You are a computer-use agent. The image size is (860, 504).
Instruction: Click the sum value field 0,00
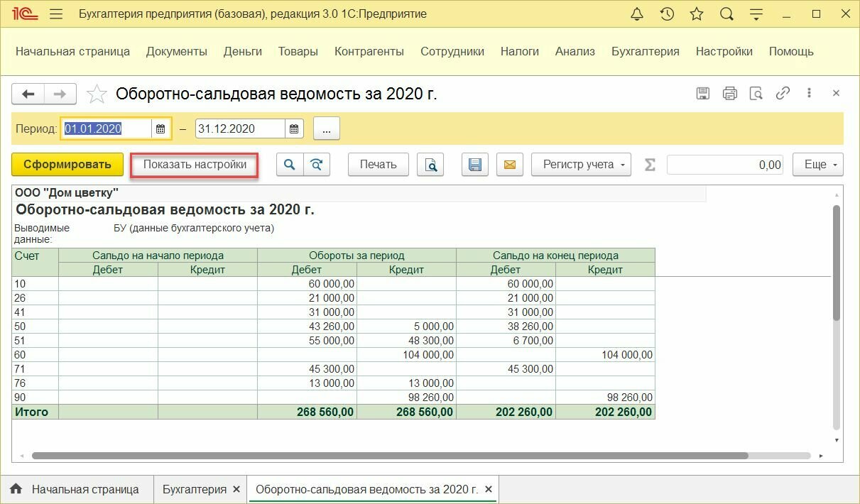coord(725,165)
